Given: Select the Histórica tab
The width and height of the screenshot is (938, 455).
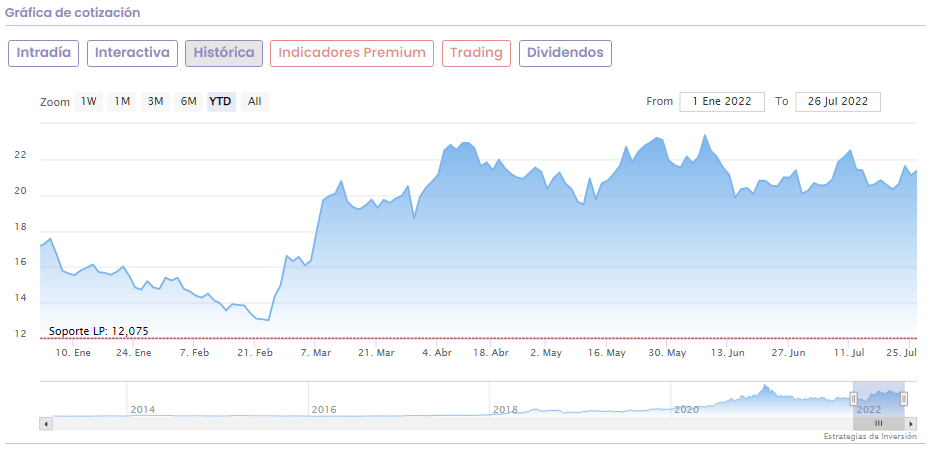Looking at the screenshot, I should (x=224, y=53).
